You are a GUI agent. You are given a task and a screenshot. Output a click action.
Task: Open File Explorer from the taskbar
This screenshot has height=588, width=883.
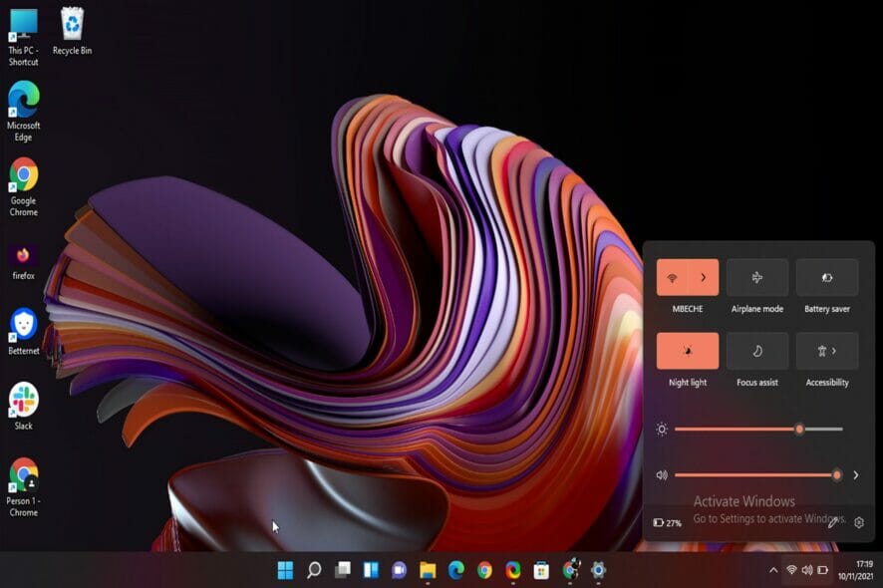[x=426, y=571]
